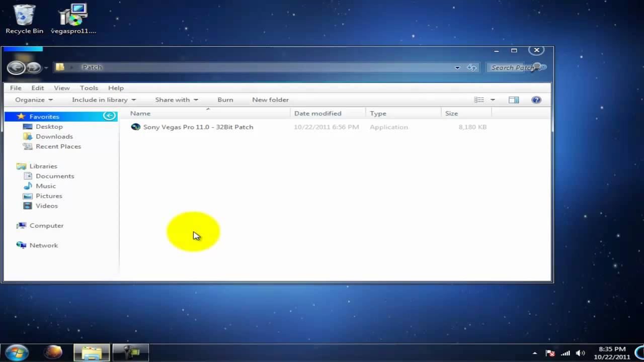Open the recent pages dropdown beside the navigation arrows
This screenshot has width=644, height=362.
point(46,67)
